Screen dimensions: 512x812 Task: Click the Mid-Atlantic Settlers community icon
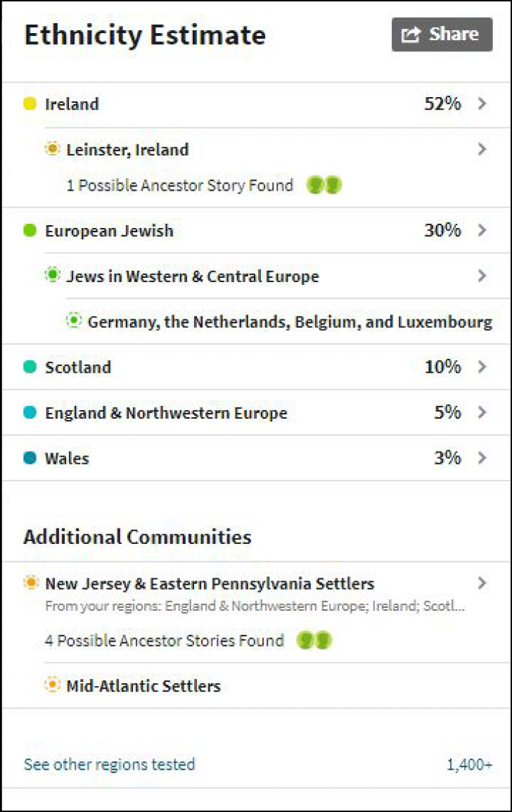(x=52, y=685)
